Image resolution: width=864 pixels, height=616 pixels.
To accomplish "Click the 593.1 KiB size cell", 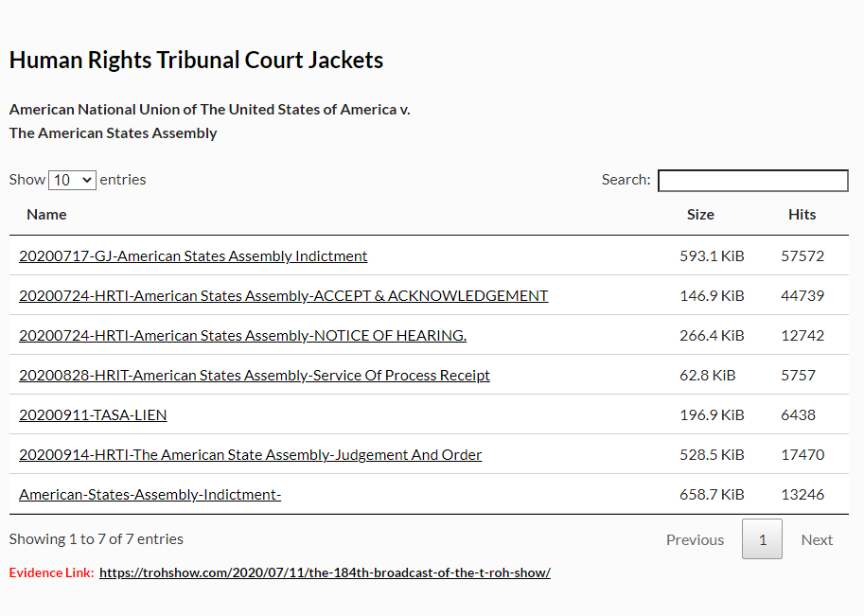I will coord(712,256).
